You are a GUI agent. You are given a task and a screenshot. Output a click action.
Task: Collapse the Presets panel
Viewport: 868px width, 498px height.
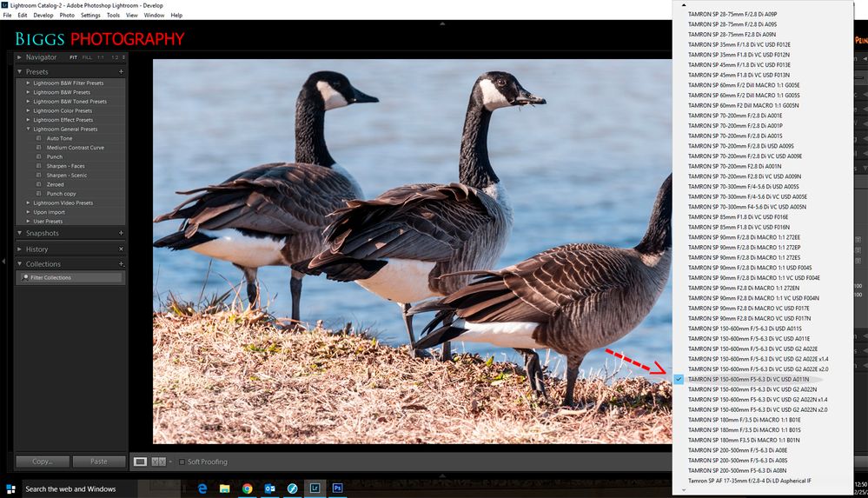click(x=19, y=72)
